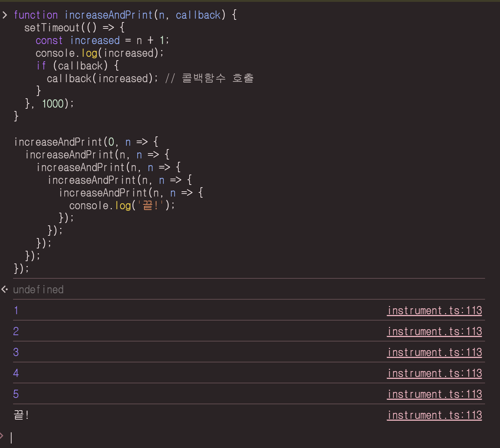Click the log row showing "5"

(x=16, y=394)
